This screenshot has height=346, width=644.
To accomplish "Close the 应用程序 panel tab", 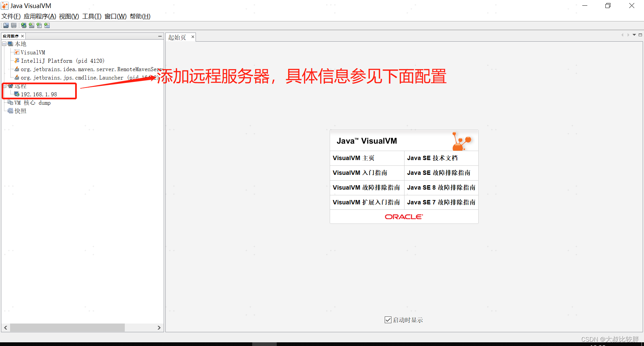I will [22, 36].
